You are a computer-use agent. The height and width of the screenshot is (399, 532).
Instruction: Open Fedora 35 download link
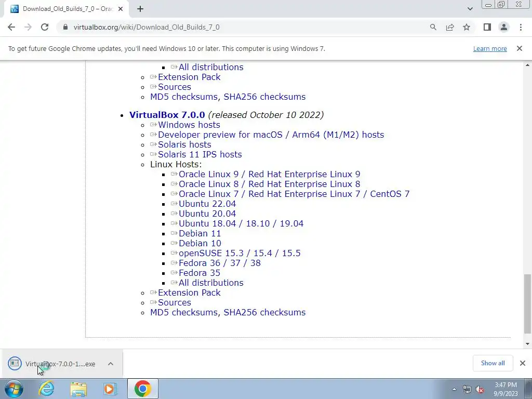tap(199, 273)
